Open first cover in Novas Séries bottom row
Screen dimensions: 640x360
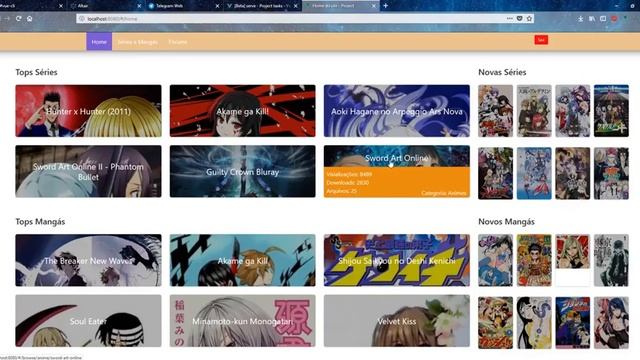[496, 173]
